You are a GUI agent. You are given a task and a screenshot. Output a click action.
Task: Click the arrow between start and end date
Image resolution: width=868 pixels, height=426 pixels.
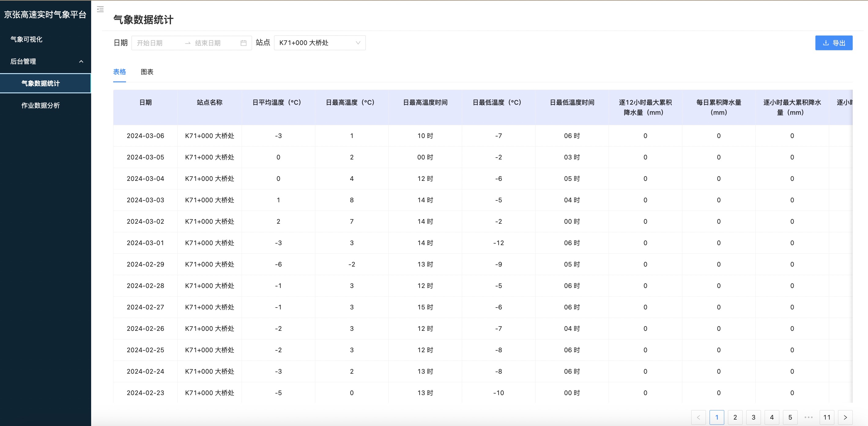point(188,43)
